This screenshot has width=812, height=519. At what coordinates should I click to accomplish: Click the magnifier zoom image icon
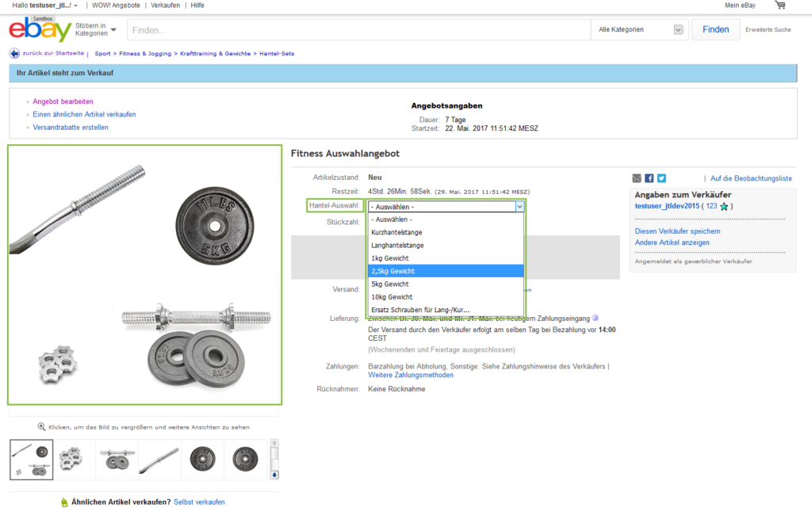point(42,426)
